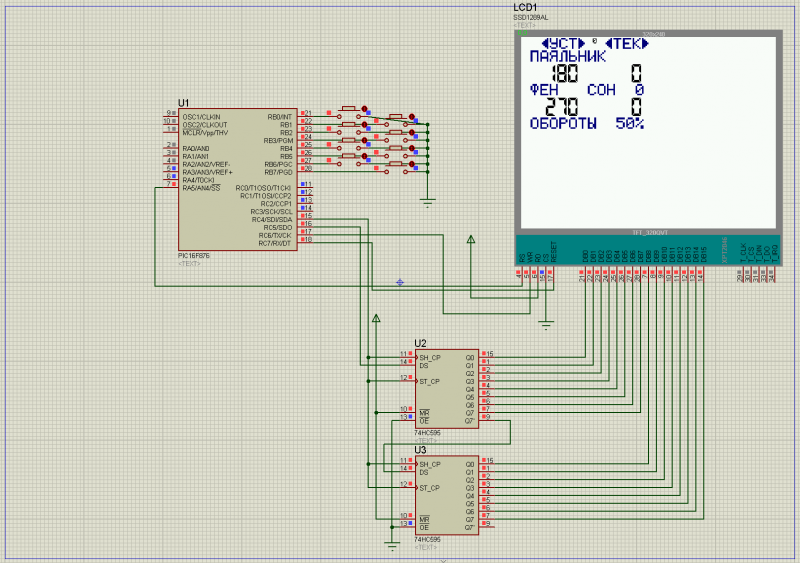Screen dimensions: 800x563
Task: Click the <TEXT> placeholder under U1
Action: pos(188,264)
